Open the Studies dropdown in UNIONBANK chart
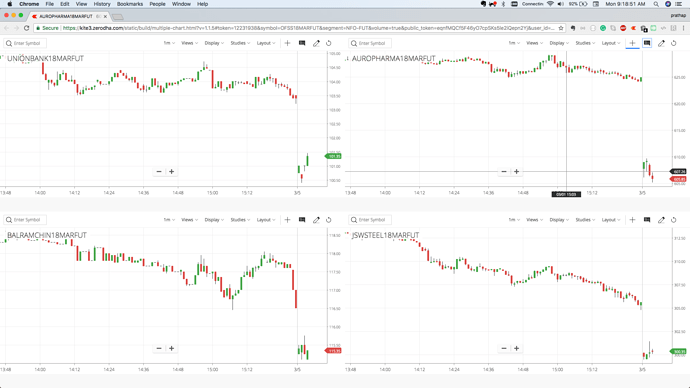The height and width of the screenshot is (388, 690). [x=240, y=43]
